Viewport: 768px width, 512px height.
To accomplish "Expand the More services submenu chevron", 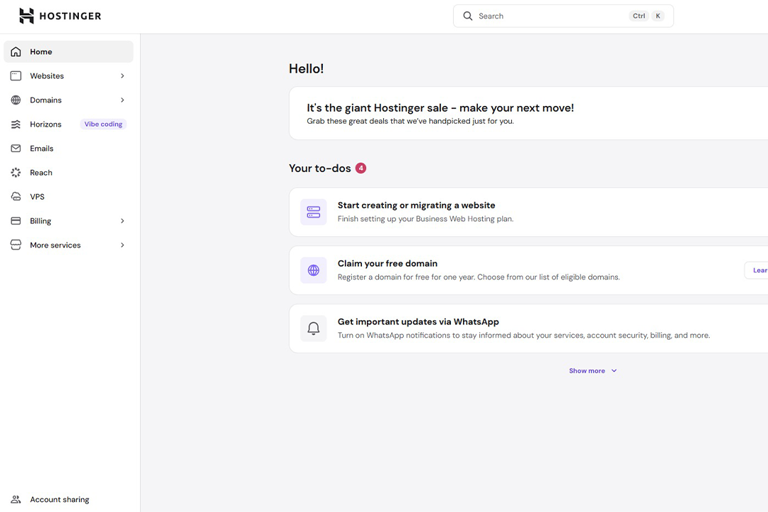I will (122, 245).
